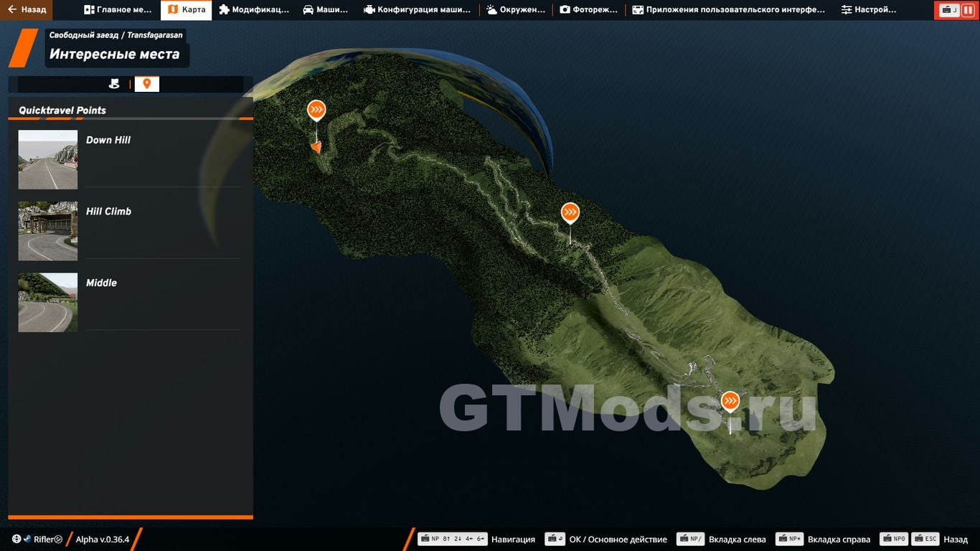Open the Модификации puzzle-piece tab

coord(254,10)
